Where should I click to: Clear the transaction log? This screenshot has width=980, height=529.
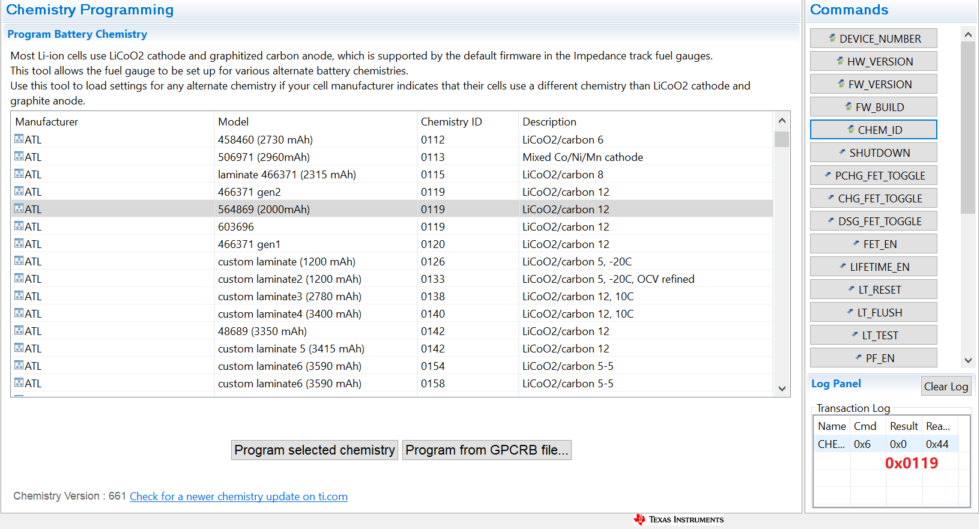point(946,387)
